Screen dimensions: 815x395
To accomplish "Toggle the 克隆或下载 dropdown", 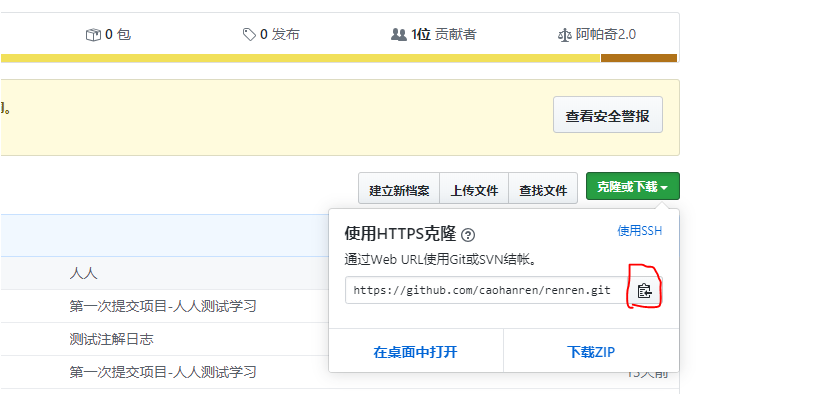I will point(633,187).
